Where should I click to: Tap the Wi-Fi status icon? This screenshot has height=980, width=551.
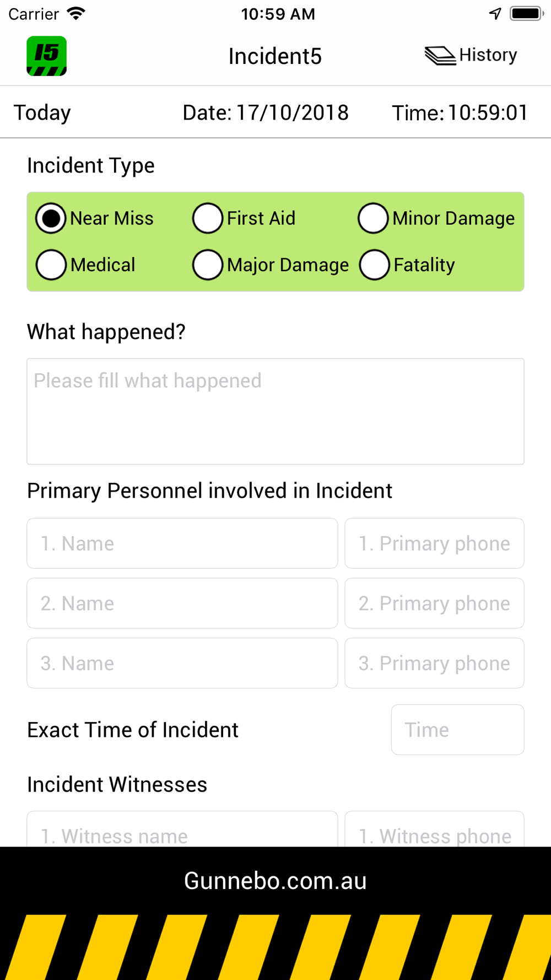pos(76,14)
